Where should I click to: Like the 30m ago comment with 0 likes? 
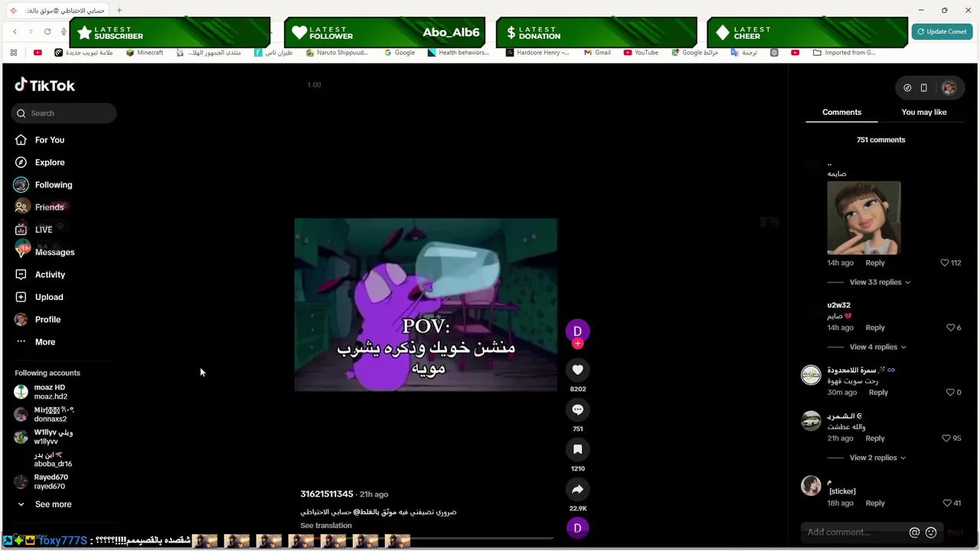[950, 393]
